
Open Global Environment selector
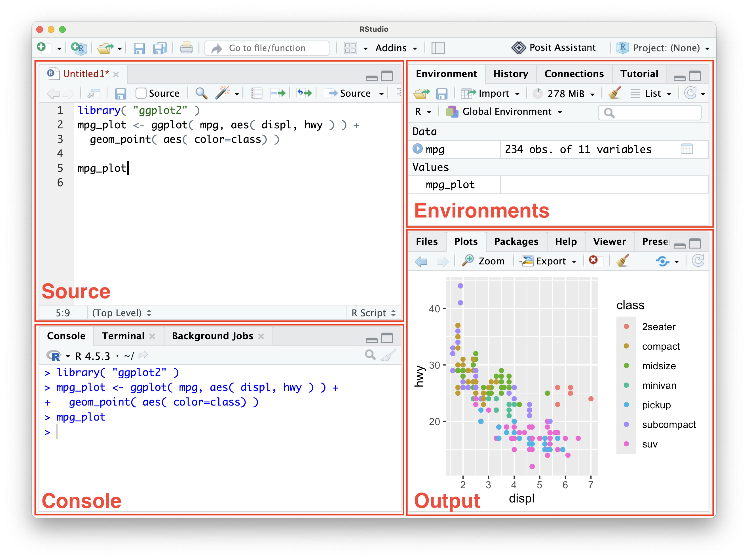tap(504, 112)
